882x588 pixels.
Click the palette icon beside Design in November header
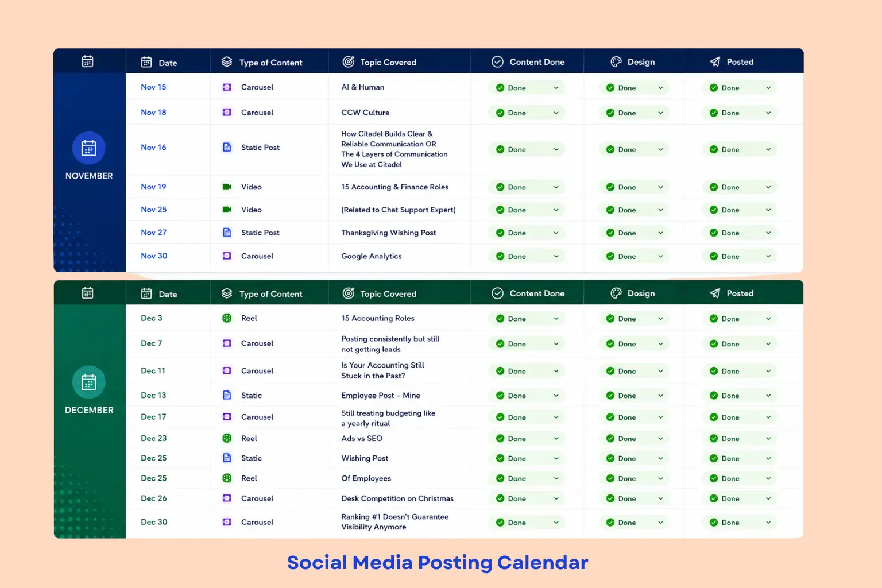coord(616,62)
